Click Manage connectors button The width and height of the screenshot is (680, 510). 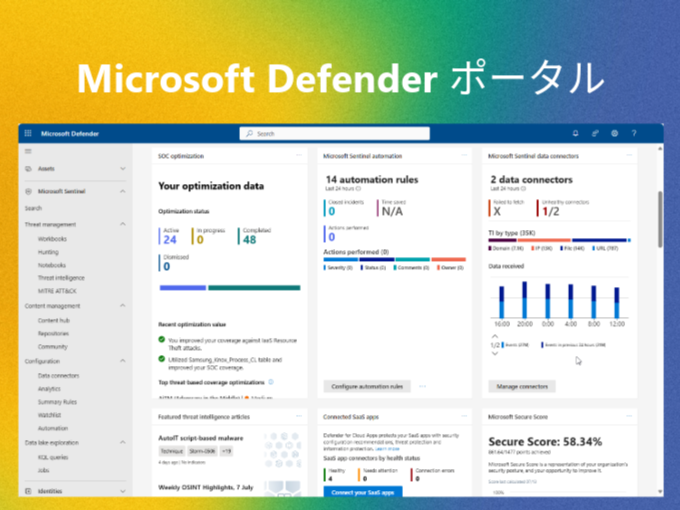(x=522, y=386)
